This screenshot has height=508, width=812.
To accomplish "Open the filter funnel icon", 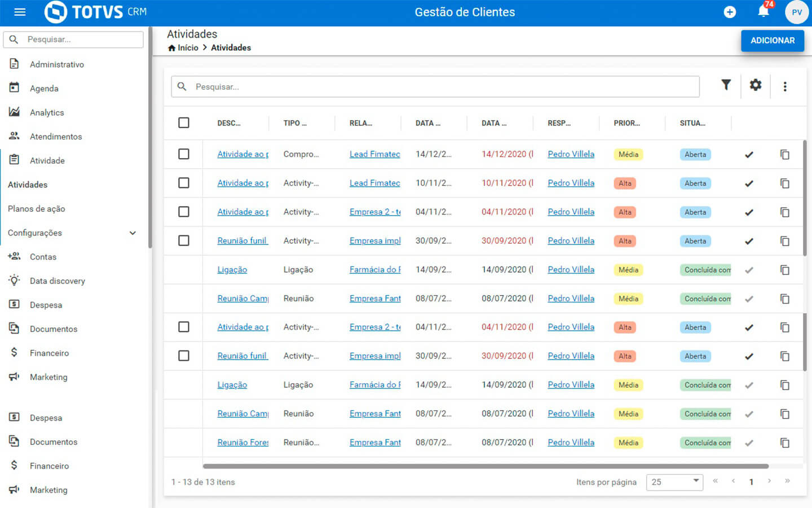I will coord(726,85).
